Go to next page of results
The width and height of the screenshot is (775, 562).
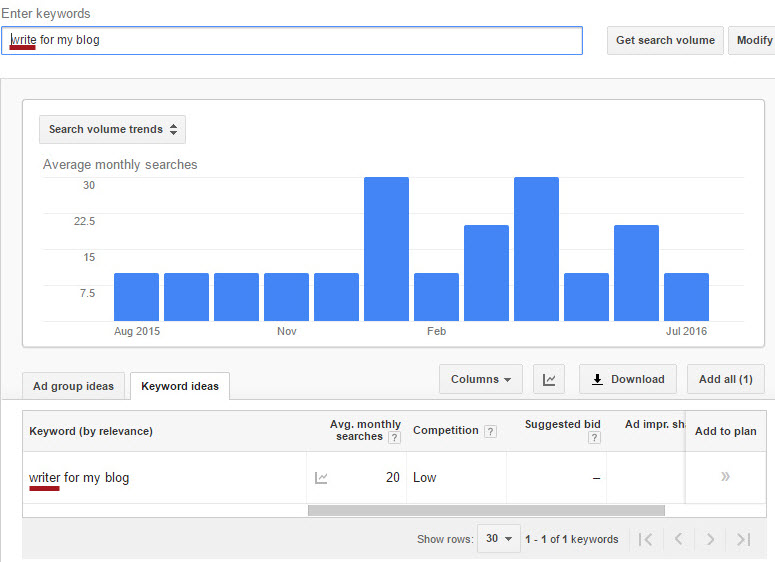710,540
